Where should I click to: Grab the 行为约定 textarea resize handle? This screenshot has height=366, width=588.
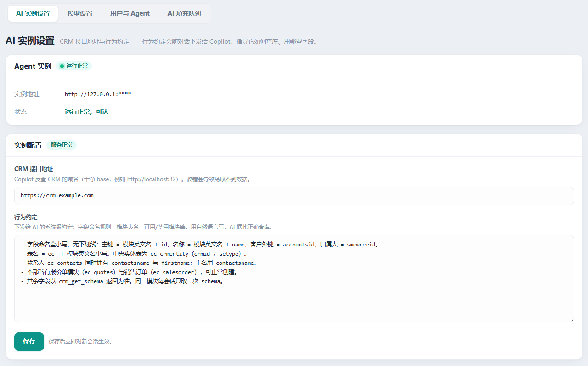[571, 320]
